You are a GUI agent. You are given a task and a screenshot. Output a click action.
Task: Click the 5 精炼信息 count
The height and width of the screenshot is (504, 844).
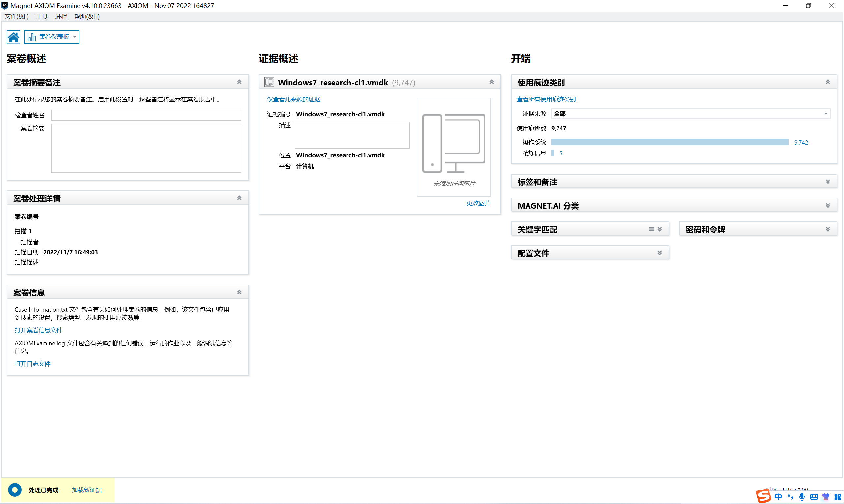coord(561,154)
